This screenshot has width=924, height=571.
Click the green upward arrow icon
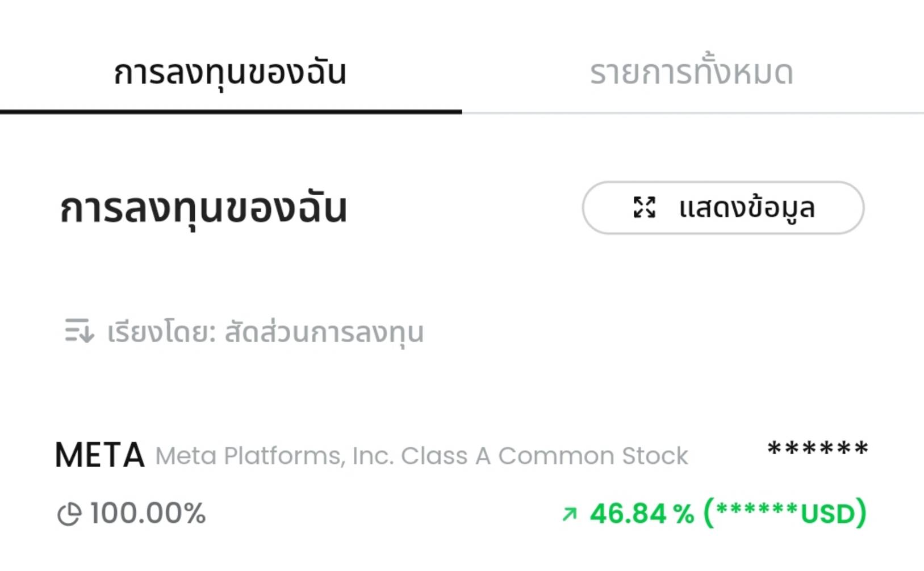(x=569, y=514)
